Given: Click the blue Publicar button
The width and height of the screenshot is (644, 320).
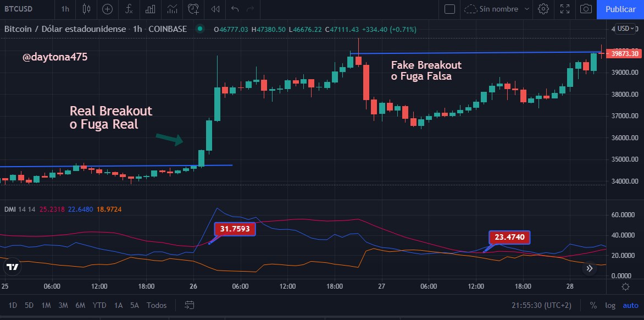Looking at the screenshot, I should 620,9.
